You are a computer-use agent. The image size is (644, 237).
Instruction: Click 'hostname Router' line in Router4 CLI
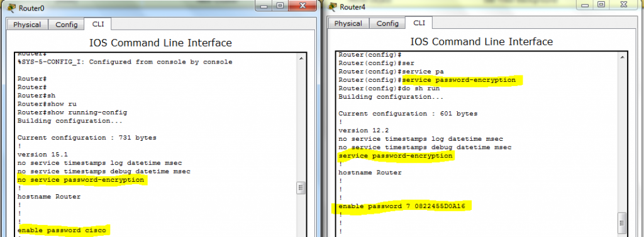click(x=370, y=172)
